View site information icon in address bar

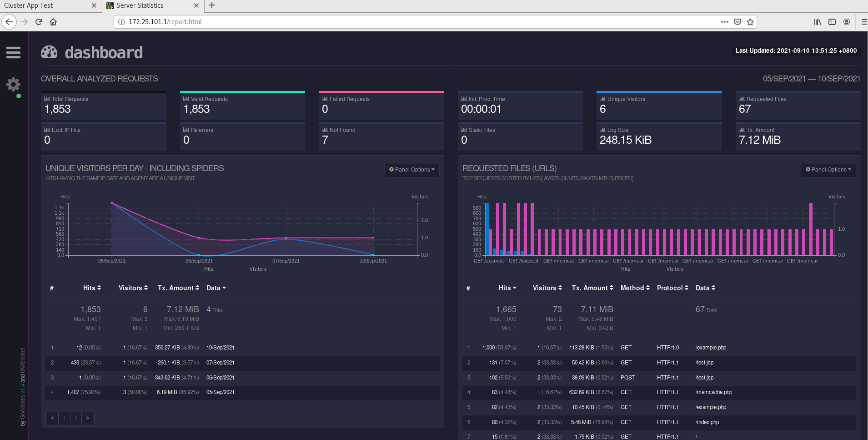tap(121, 22)
